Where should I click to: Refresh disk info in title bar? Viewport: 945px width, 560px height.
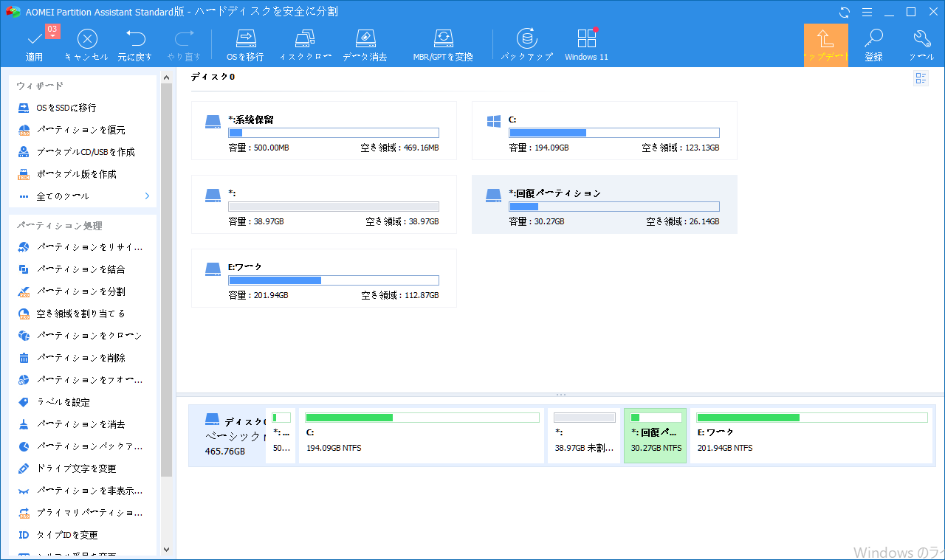tap(845, 12)
